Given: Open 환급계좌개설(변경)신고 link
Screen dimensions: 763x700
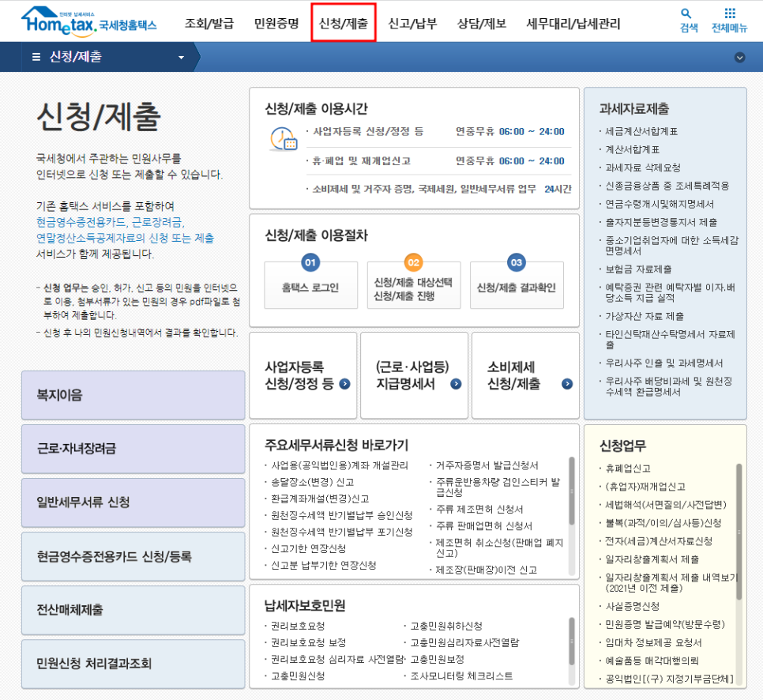Looking at the screenshot, I should point(320,499).
